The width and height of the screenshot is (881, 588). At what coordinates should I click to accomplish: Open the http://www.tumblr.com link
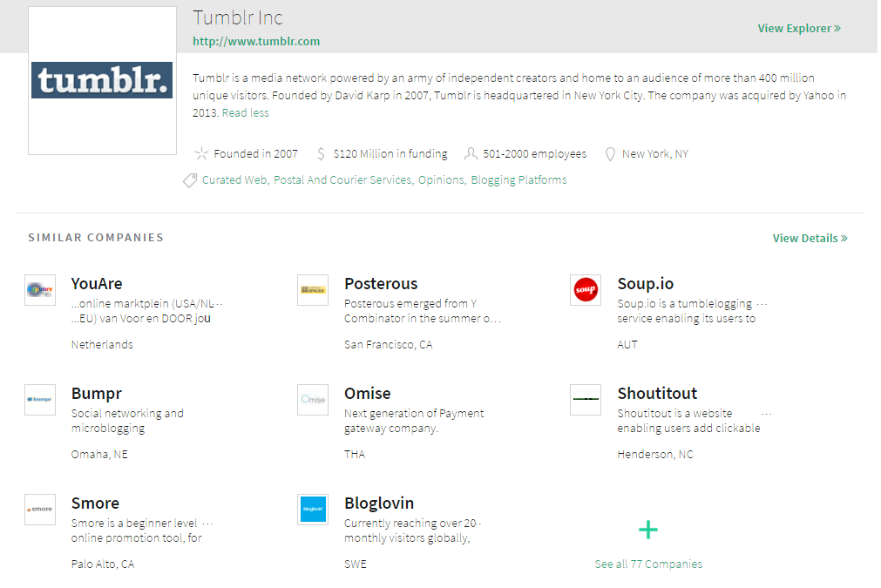256,41
